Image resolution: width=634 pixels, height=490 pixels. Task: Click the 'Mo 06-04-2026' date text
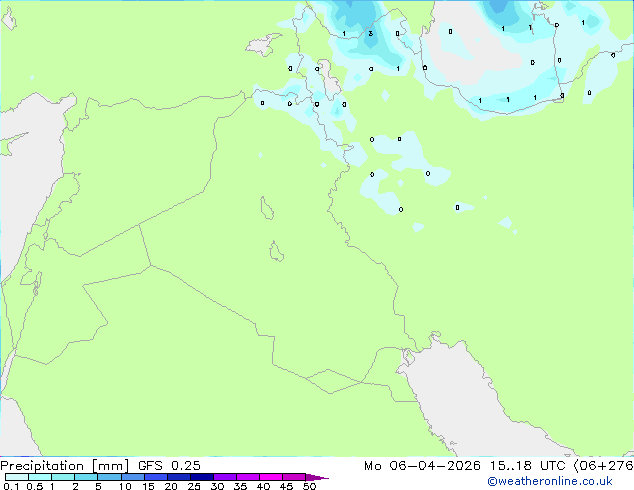pyautogui.click(x=422, y=466)
